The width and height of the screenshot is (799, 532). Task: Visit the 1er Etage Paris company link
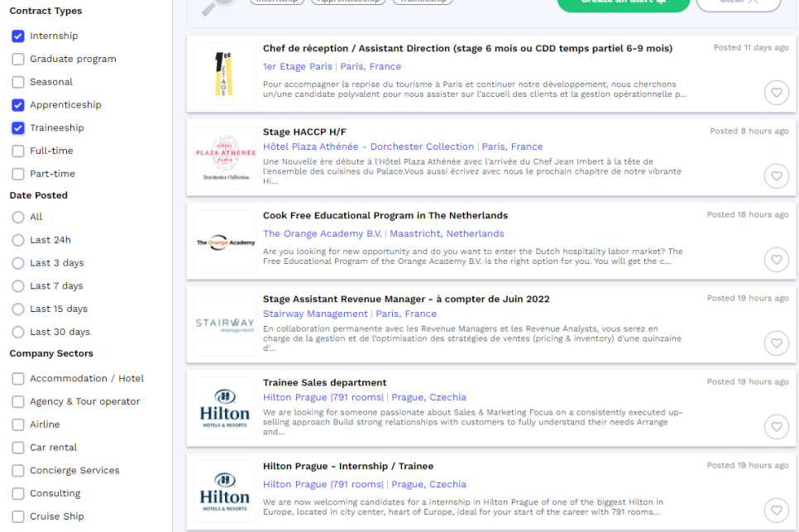pos(298,67)
